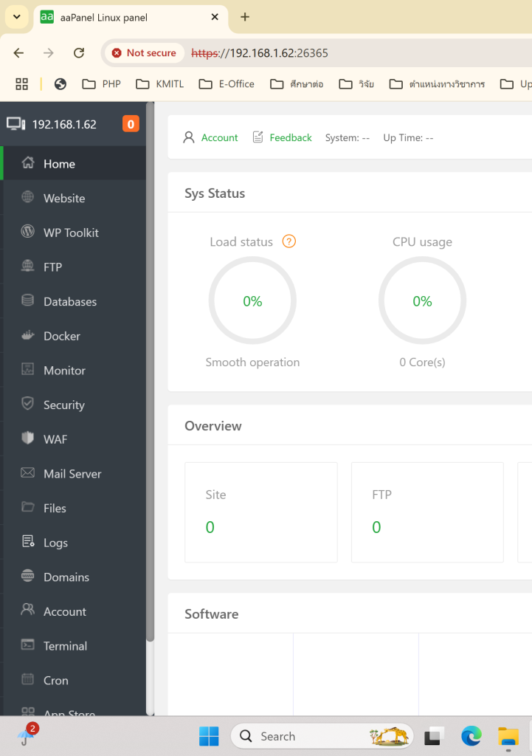
Task: Click the System status text
Action: 347,137
